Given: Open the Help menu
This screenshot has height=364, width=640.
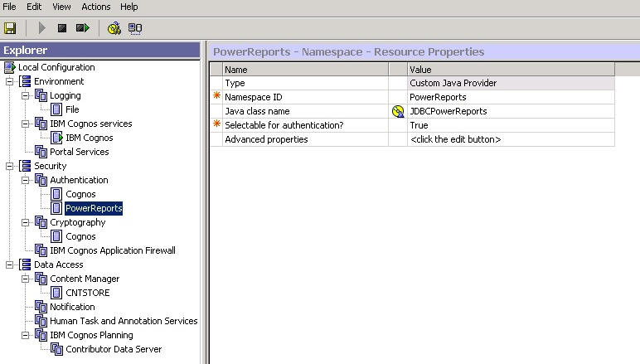Looking at the screenshot, I should tap(129, 7).
